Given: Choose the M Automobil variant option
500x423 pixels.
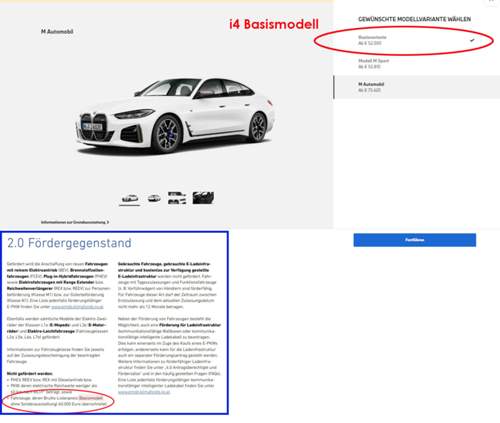Looking at the screenshot, I should [417, 87].
